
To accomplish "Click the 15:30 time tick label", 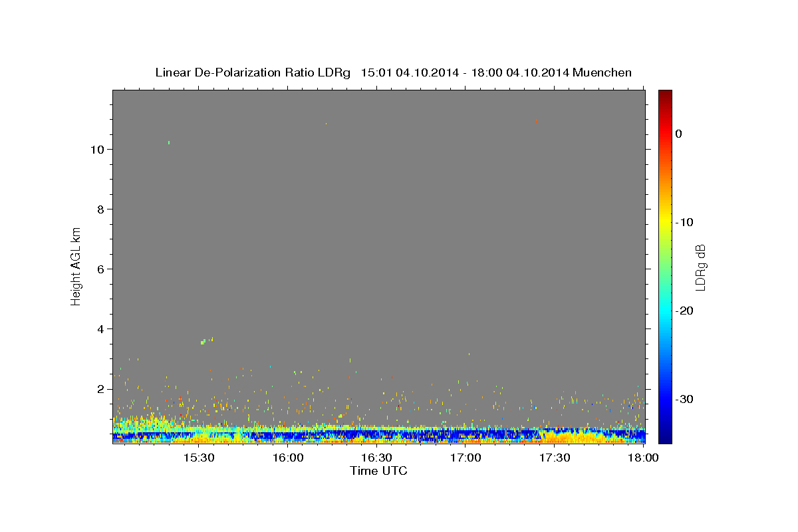I will (199, 458).
